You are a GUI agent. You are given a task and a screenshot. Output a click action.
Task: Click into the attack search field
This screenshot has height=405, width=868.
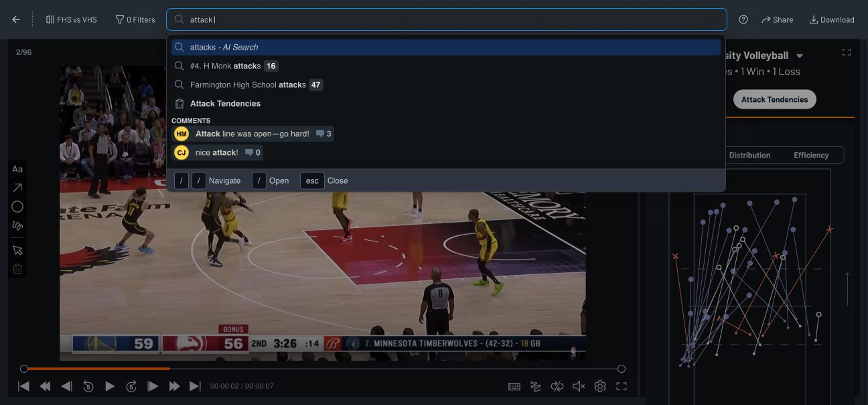point(446,19)
